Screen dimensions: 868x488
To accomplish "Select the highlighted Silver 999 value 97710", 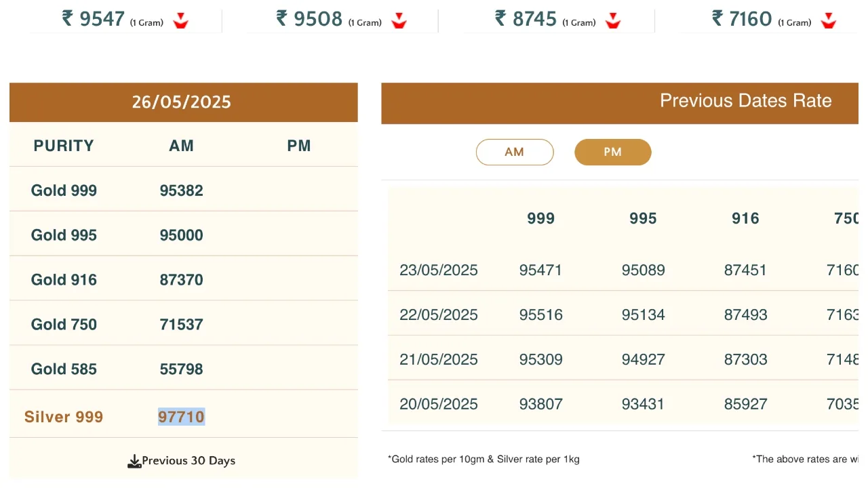I will click(182, 417).
